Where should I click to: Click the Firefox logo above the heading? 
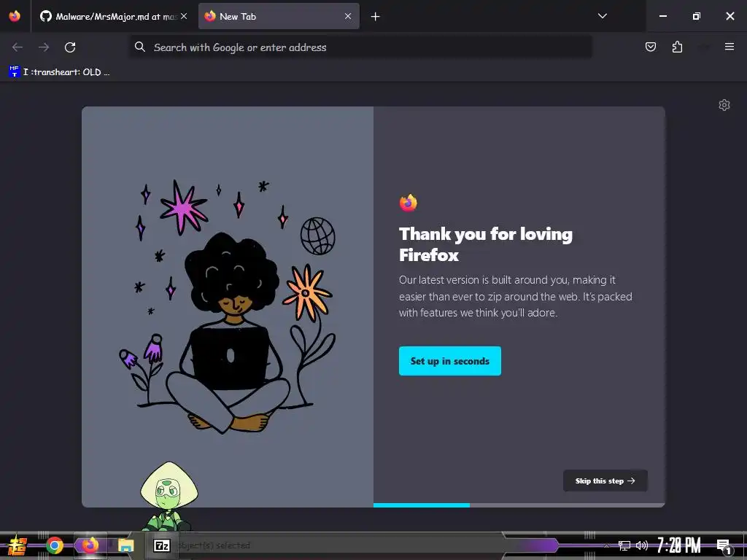(409, 203)
